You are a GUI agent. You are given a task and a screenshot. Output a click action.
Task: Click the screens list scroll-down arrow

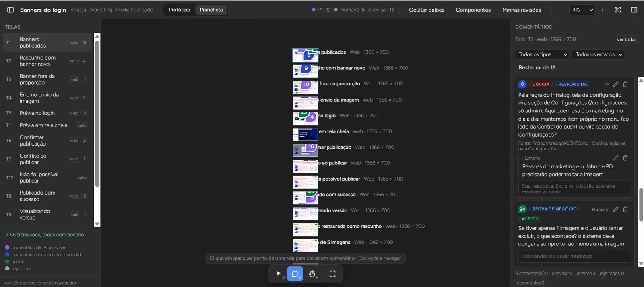click(97, 224)
